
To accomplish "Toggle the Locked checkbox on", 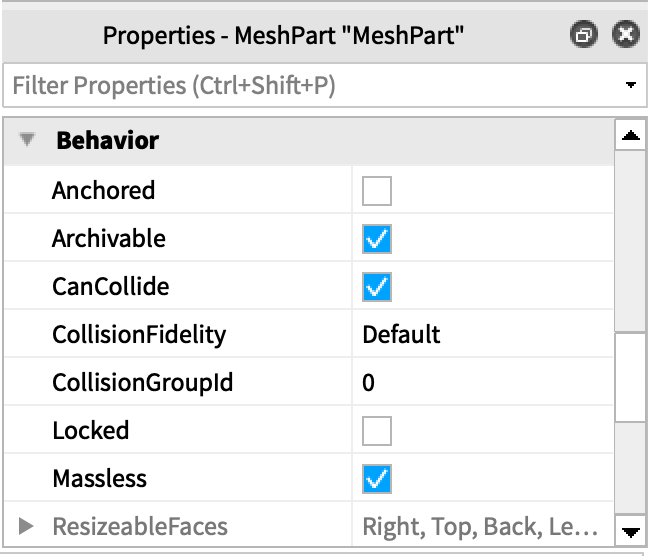I will 377,431.
